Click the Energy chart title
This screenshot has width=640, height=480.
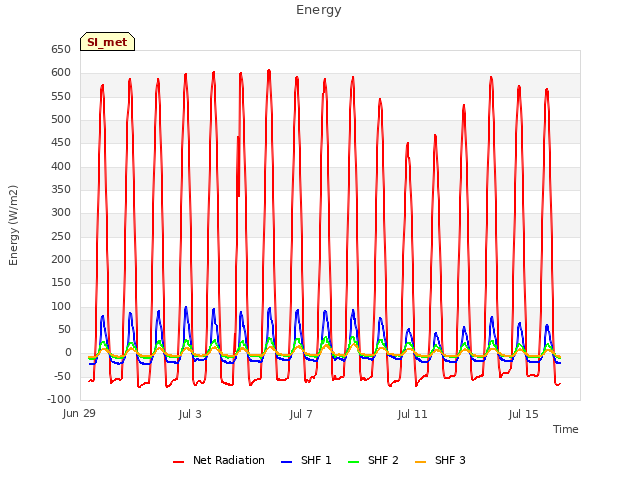[319, 10]
